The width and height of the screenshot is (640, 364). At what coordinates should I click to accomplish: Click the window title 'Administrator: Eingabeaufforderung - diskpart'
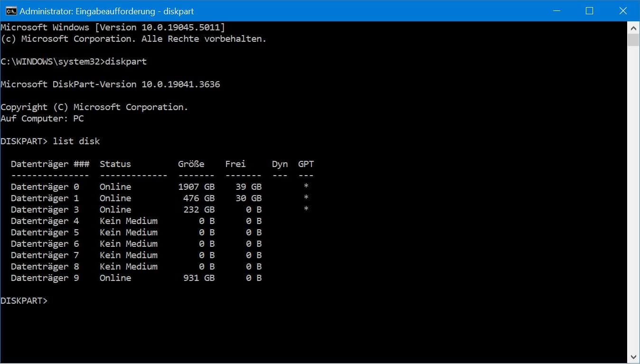[x=106, y=11]
